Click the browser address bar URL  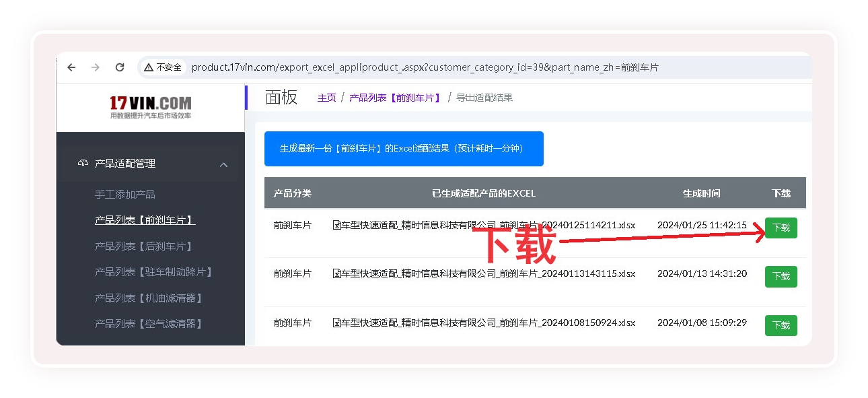(424, 67)
